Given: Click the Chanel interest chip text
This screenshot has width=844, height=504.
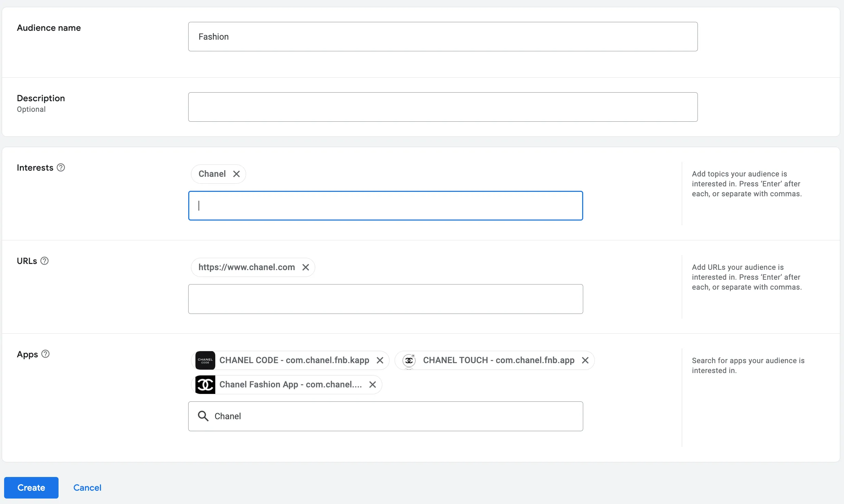Looking at the screenshot, I should pos(212,174).
